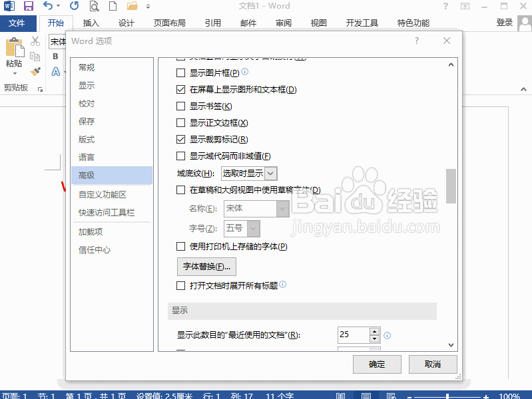The image size is (532, 399).
Task: Decrease recent documents count with down arrow
Action: [375, 338]
